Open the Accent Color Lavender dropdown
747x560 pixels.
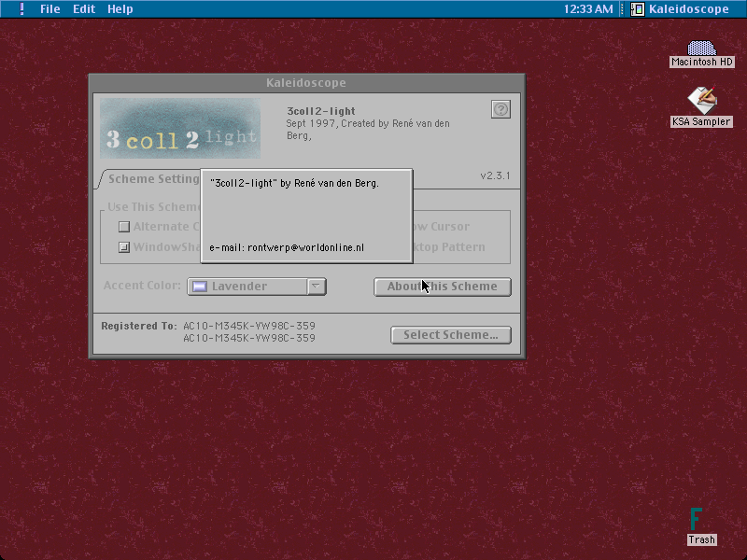click(257, 287)
